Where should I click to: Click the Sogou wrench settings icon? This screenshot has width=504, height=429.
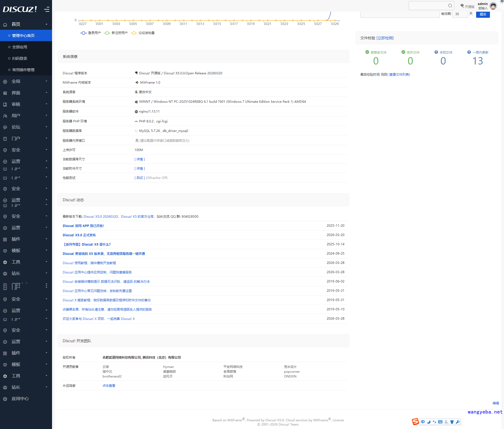[458, 422]
